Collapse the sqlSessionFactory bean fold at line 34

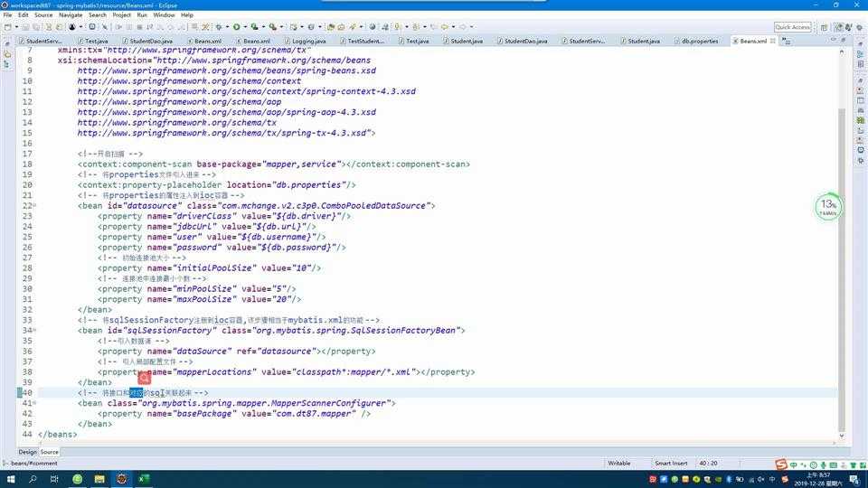(x=34, y=331)
